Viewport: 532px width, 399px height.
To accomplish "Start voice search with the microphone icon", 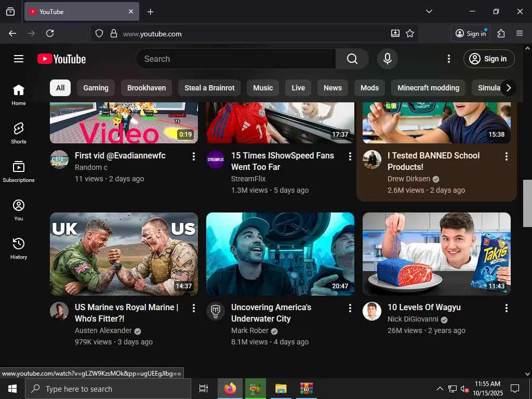I will pyautogui.click(x=388, y=59).
